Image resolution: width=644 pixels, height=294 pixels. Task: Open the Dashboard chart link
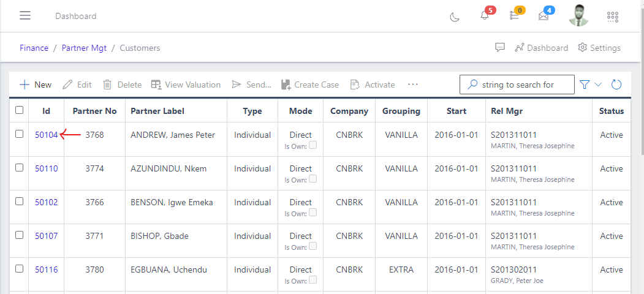541,48
